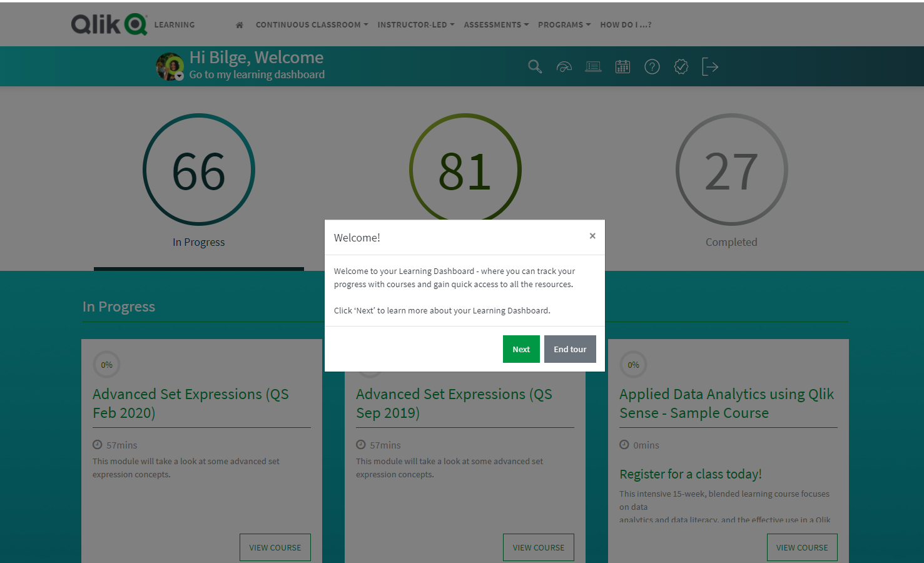Open the laptop courses icon
The image size is (924, 563).
593,66
